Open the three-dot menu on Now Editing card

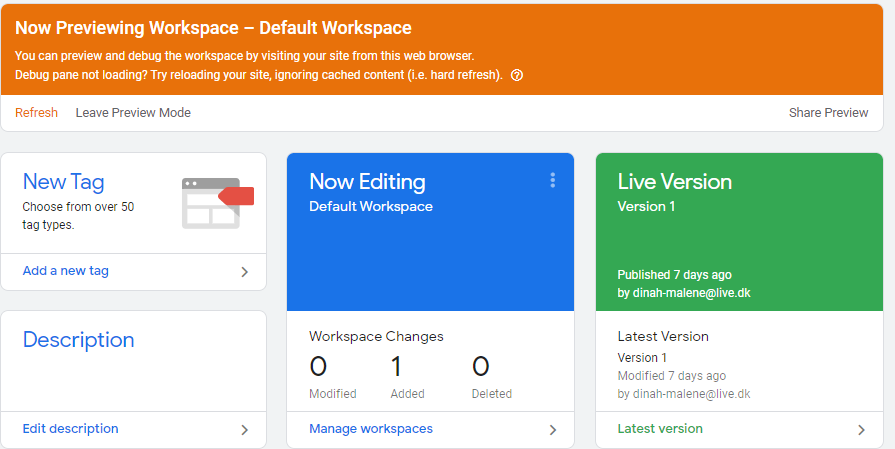point(553,180)
